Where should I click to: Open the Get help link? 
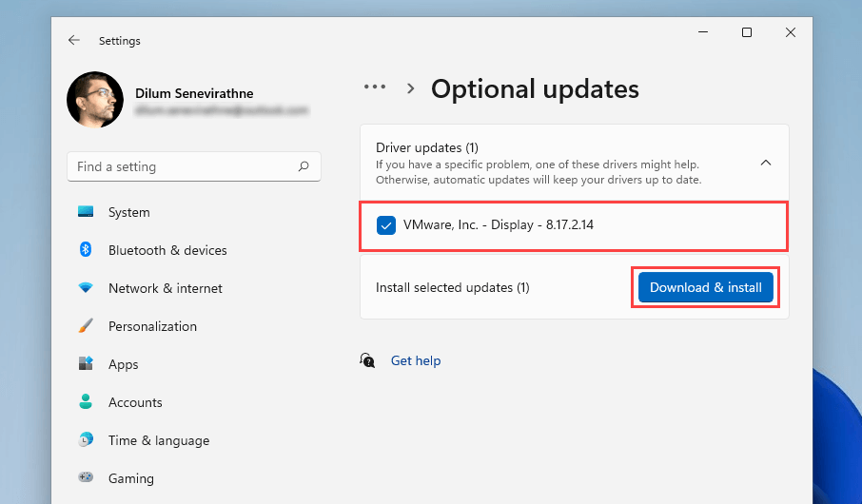416,360
